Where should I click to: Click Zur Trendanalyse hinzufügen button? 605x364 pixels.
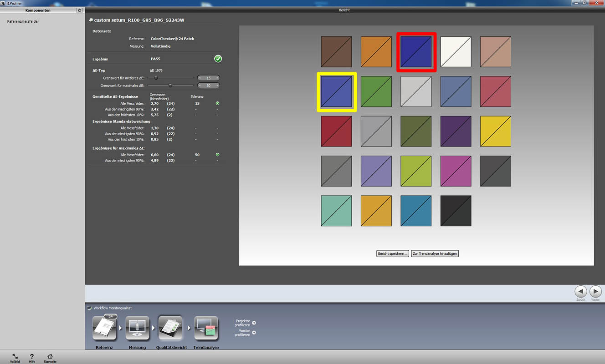click(435, 253)
